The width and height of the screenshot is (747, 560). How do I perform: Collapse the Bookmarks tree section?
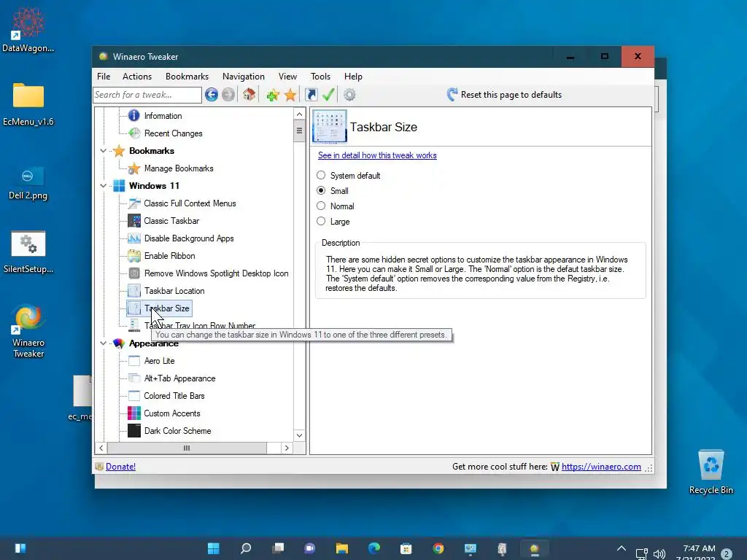coord(104,150)
